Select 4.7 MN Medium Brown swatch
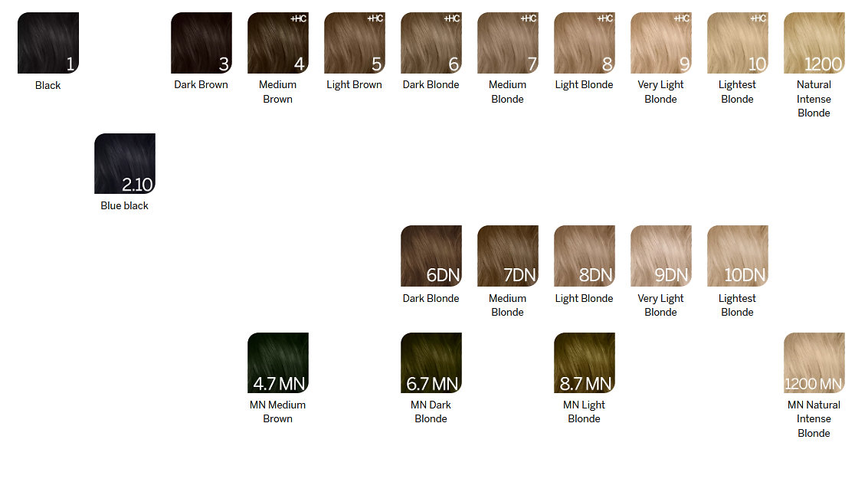Screen dimensions: 868x482 click(277, 362)
